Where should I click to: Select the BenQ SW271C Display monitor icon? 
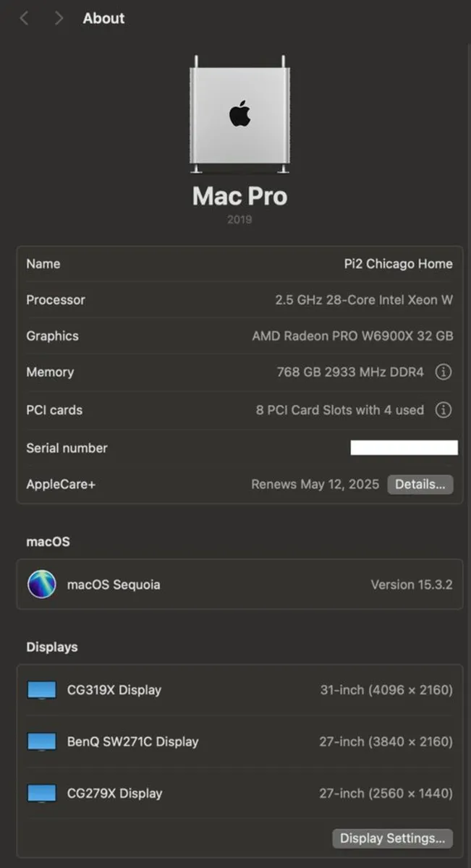pyautogui.click(x=41, y=741)
